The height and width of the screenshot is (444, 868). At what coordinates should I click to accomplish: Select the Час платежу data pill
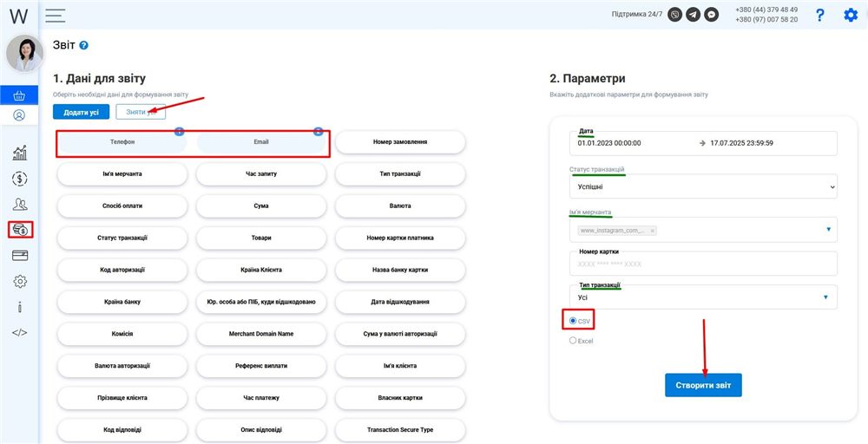(261, 397)
